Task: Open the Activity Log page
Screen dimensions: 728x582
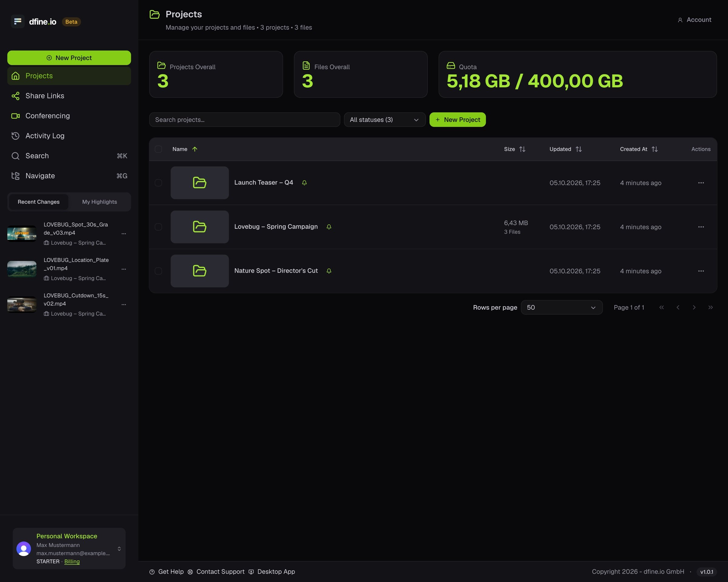Action: [69, 135]
